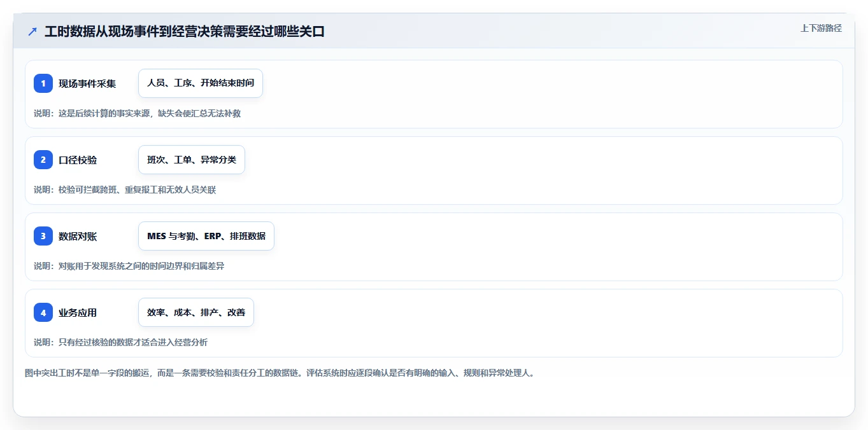Click the summary paragraph starting 图中突出工时
The height and width of the screenshot is (430, 868).
point(280,373)
